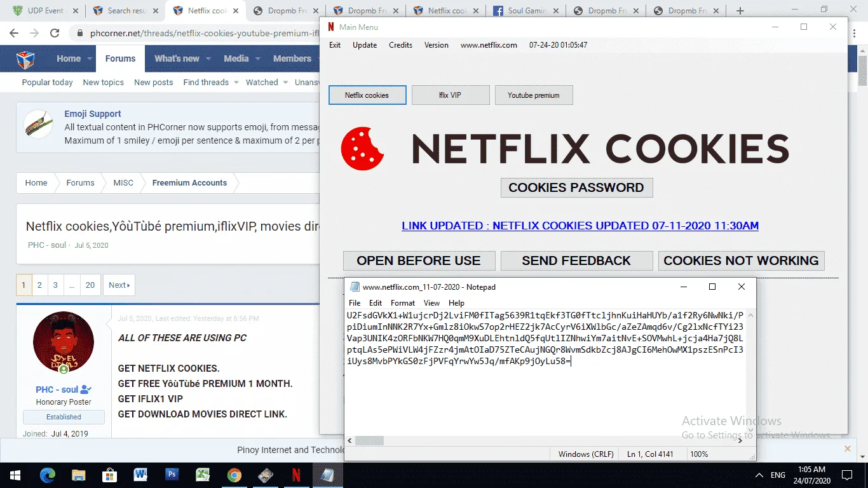Open Excel from taskbar

pos(203,475)
